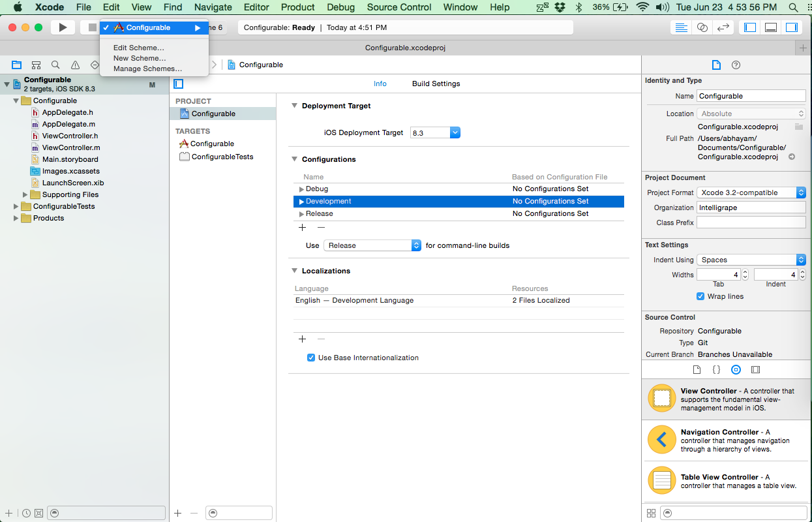
Task: Show only source-controlled files filter
Action: coord(38,513)
